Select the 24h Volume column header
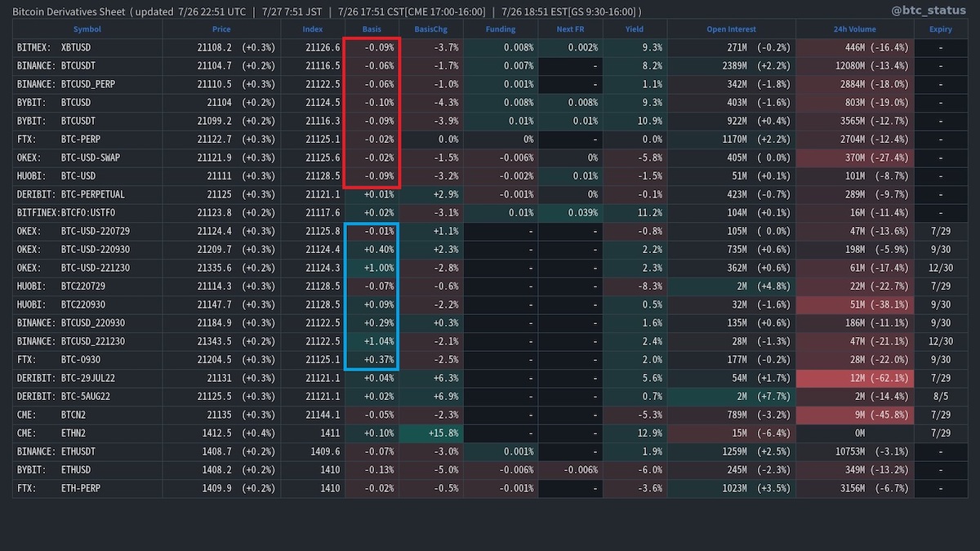The image size is (980, 551). click(853, 29)
